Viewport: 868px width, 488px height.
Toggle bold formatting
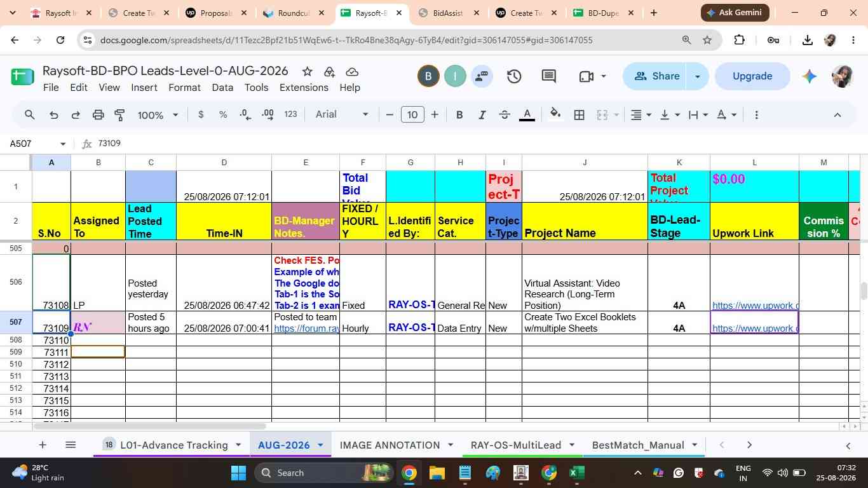pyautogui.click(x=459, y=115)
